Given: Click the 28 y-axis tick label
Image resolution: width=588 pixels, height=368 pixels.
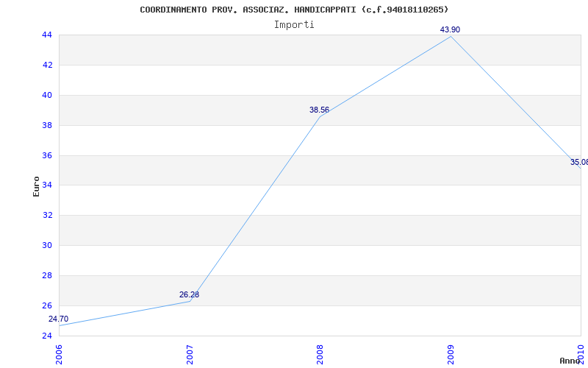Looking at the screenshot, I should coord(47,275).
